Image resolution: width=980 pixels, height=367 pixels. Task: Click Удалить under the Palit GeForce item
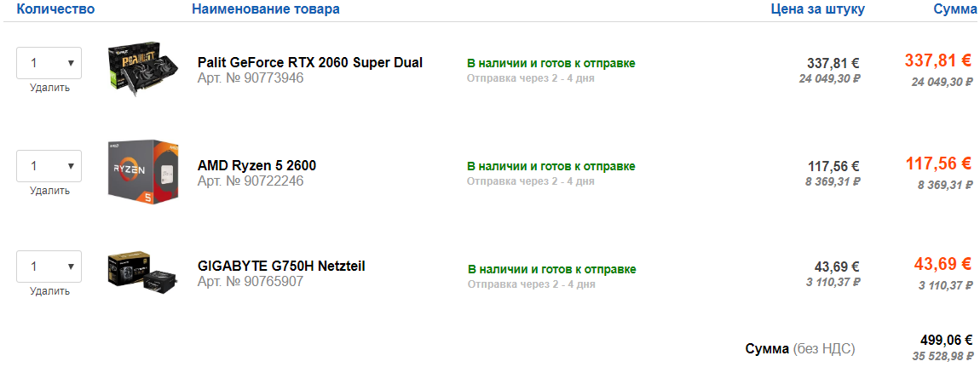click(x=49, y=88)
